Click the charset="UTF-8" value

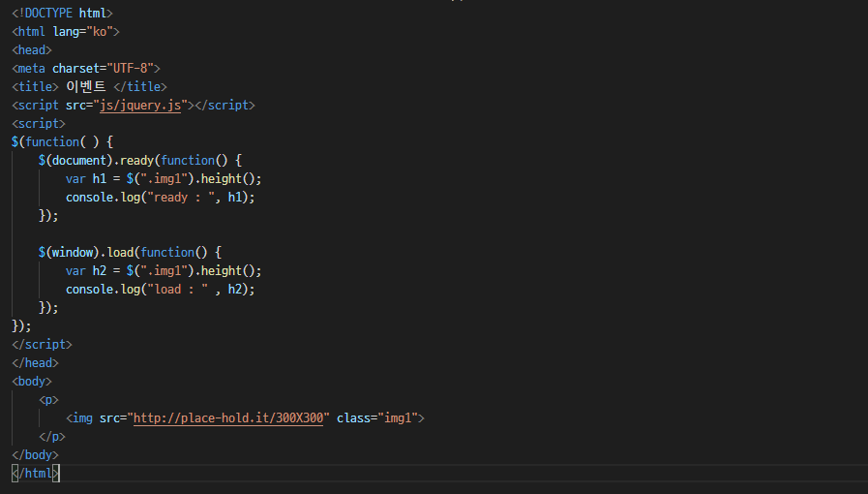click(x=103, y=68)
